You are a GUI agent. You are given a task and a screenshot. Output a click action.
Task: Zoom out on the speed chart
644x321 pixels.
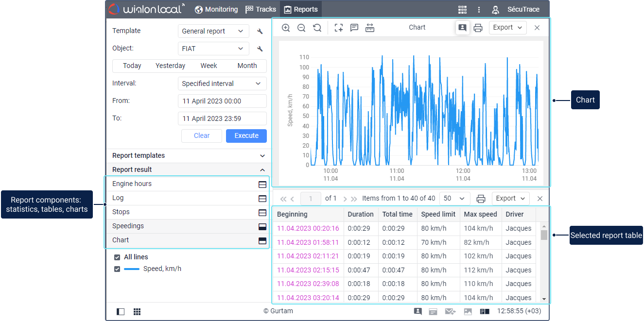pyautogui.click(x=301, y=28)
